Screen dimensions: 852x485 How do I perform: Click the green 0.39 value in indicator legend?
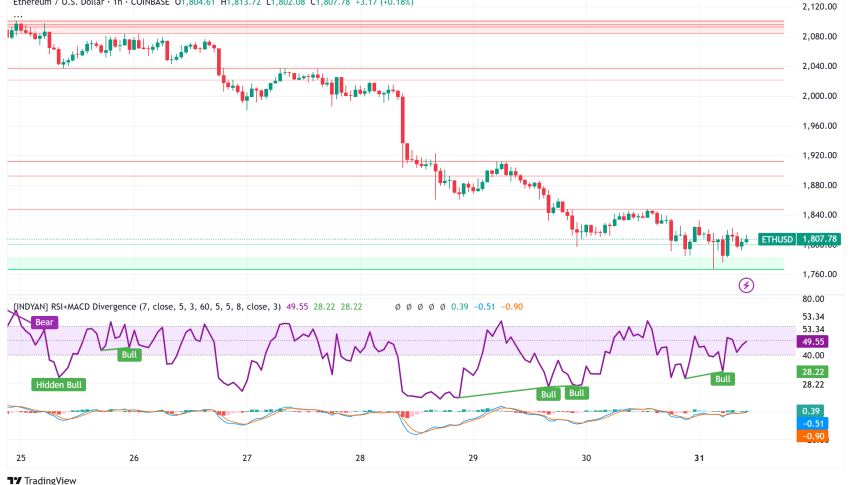(x=460, y=307)
